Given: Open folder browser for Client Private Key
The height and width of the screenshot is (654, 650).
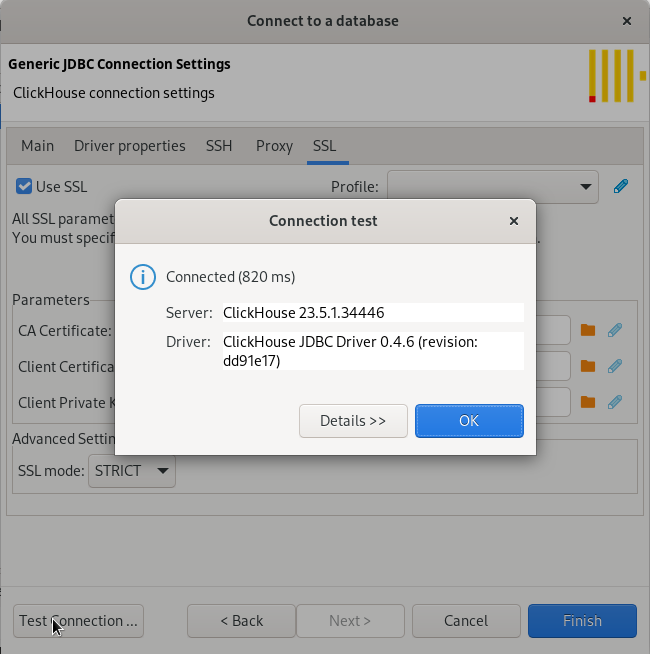Looking at the screenshot, I should pos(588,402).
